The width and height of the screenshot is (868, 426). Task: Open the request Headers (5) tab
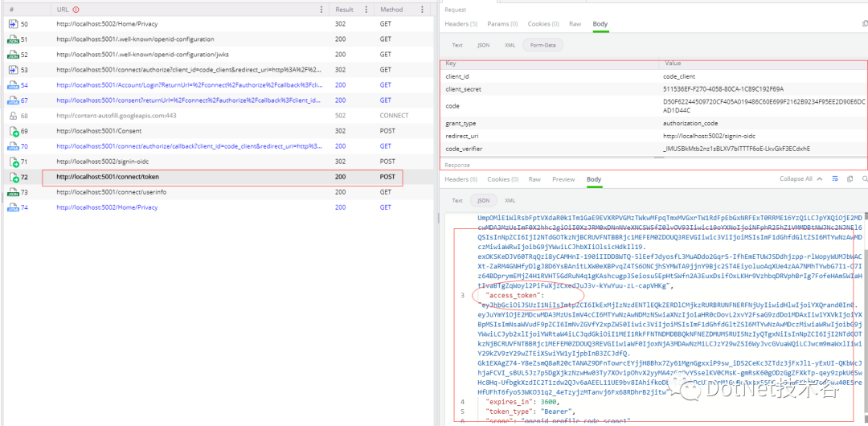(x=461, y=24)
